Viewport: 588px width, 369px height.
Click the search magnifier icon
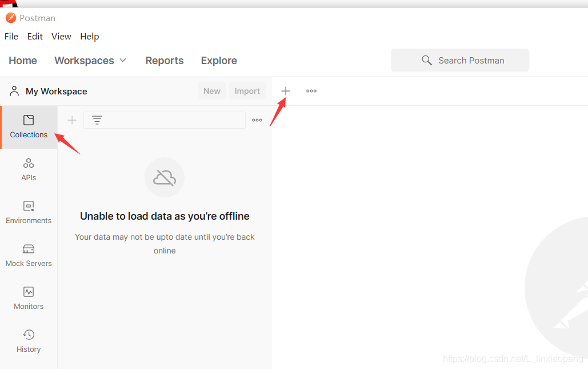[427, 60]
